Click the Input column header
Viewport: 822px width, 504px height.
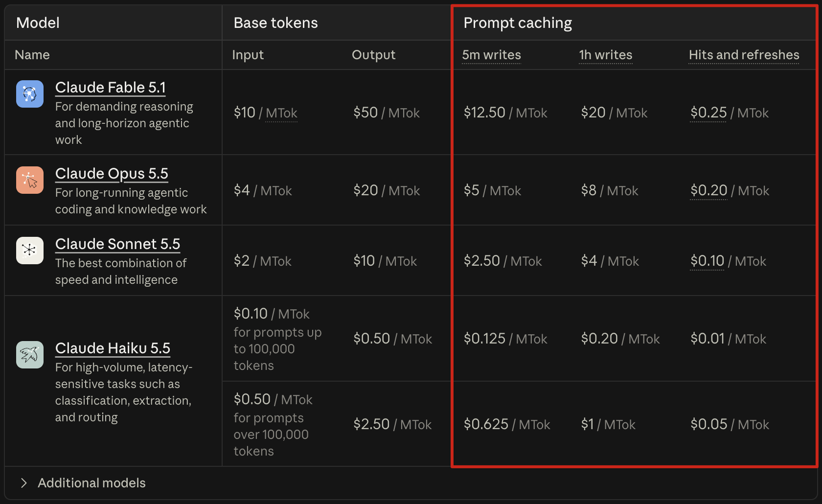click(248, 55)
